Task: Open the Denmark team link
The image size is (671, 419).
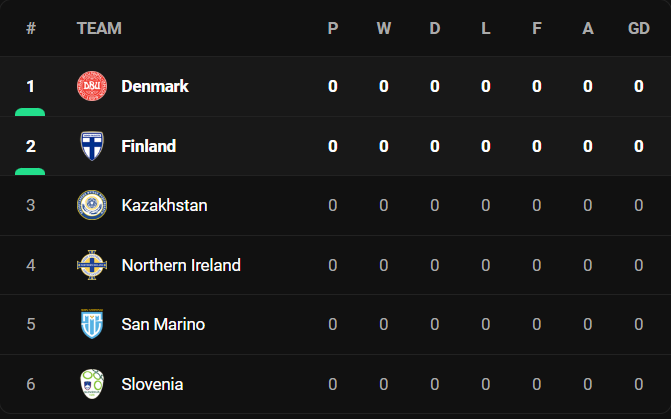Action: 155,86
